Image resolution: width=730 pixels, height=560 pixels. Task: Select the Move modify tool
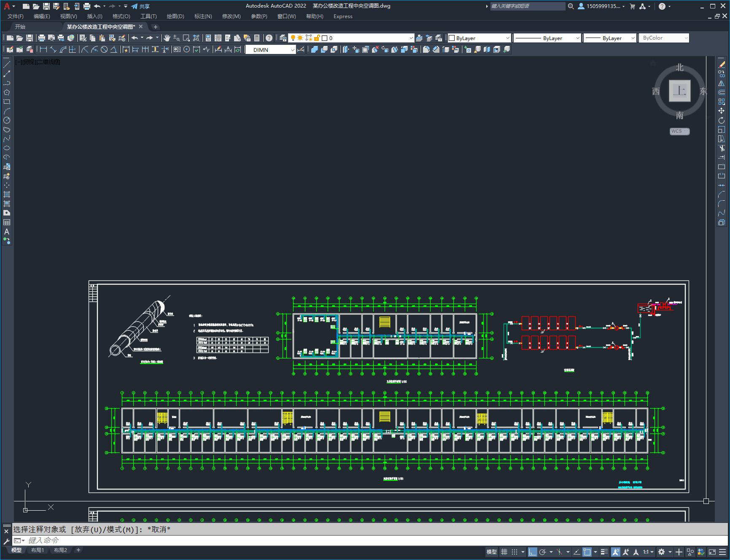(722, 111)
